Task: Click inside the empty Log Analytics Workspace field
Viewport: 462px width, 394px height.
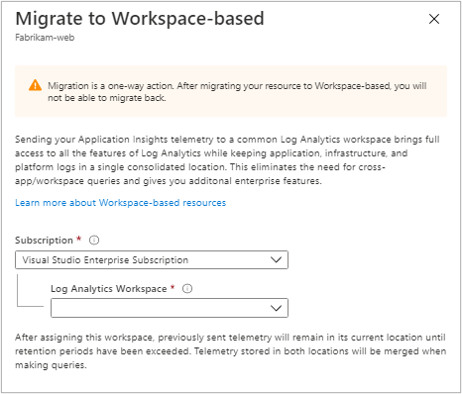Action: click(169, 308)
